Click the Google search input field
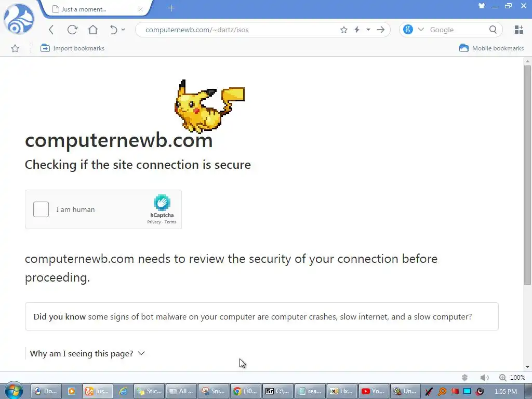The width and height of the screenshot is (532, 399). tap(456, 30)
